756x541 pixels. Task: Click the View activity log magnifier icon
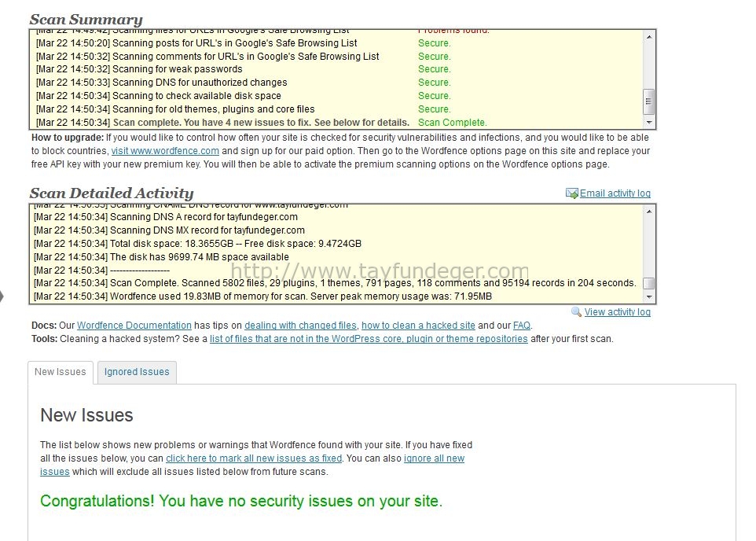[x=576, y=311]
